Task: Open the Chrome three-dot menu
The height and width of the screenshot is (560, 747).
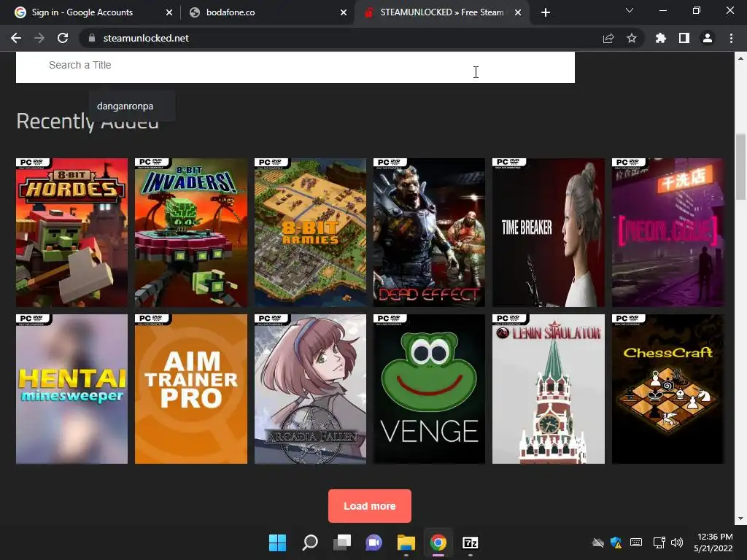Action: coord(731,38)
